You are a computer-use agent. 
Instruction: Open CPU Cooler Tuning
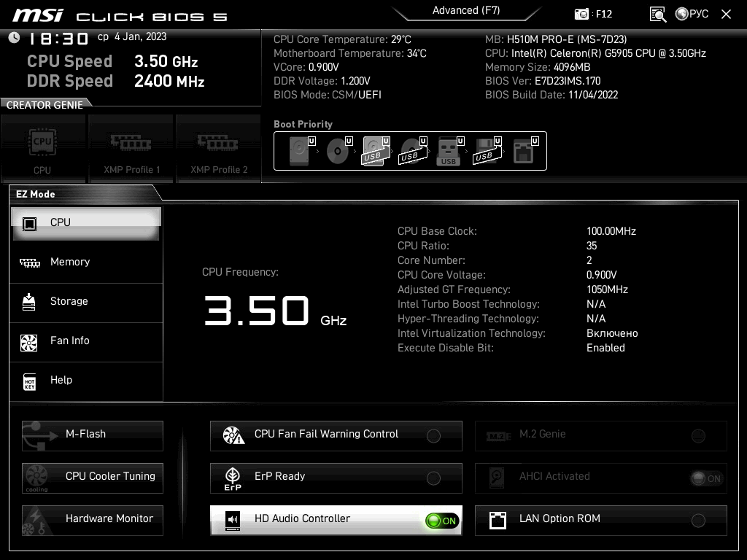[x=93, y=478]
